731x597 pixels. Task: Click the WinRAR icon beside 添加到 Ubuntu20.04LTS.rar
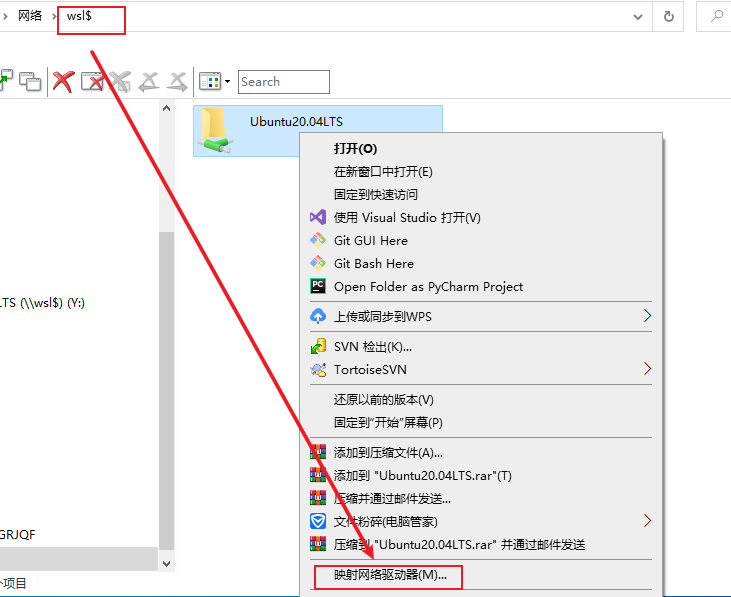(x=318, y=475)
